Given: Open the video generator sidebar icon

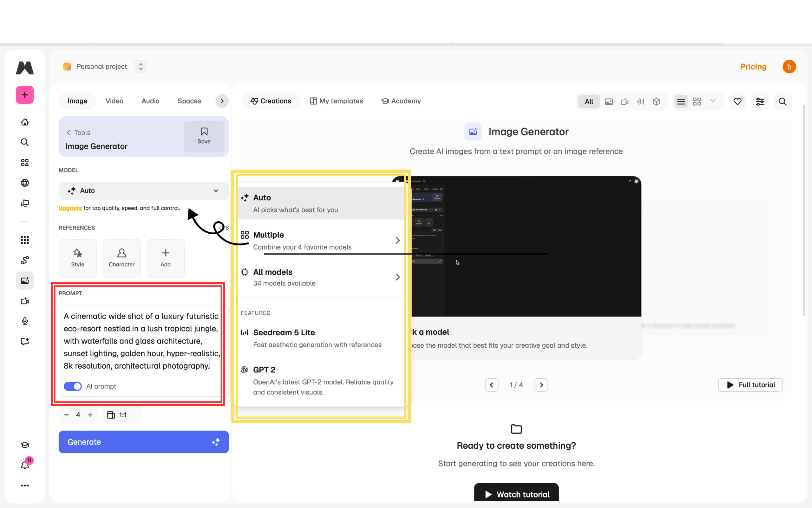Looking at the screenshot, I should 25,301.
